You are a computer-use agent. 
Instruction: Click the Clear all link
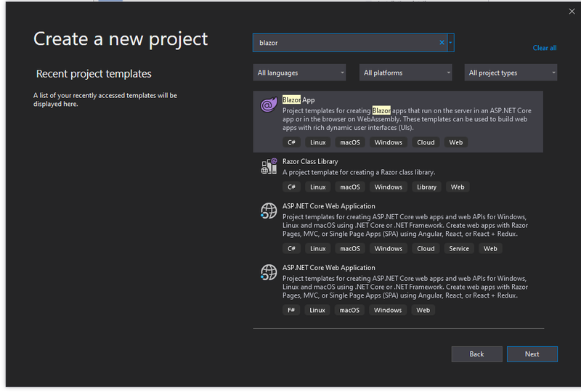[544, 48]
